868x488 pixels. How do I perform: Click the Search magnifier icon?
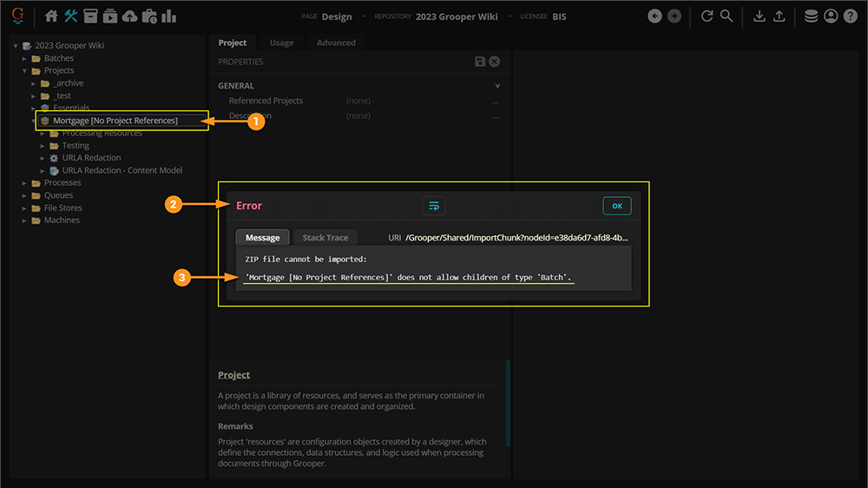pos(727,16)
